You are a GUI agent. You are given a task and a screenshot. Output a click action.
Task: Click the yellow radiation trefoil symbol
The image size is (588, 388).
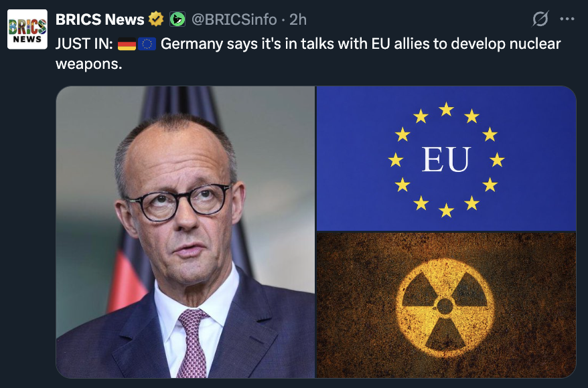click(445, 307)
